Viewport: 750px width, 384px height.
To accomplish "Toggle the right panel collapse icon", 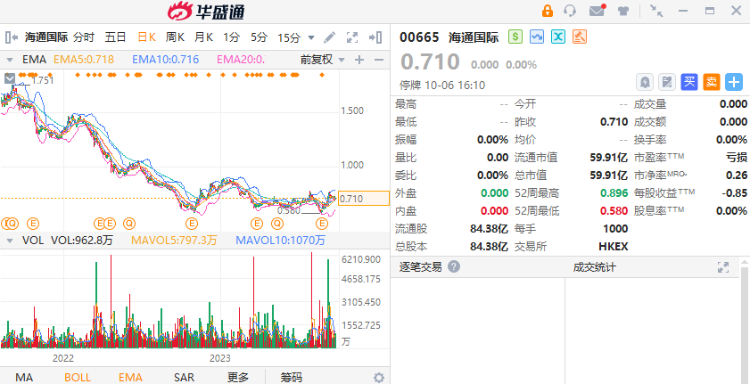I will tap(375, 37).
